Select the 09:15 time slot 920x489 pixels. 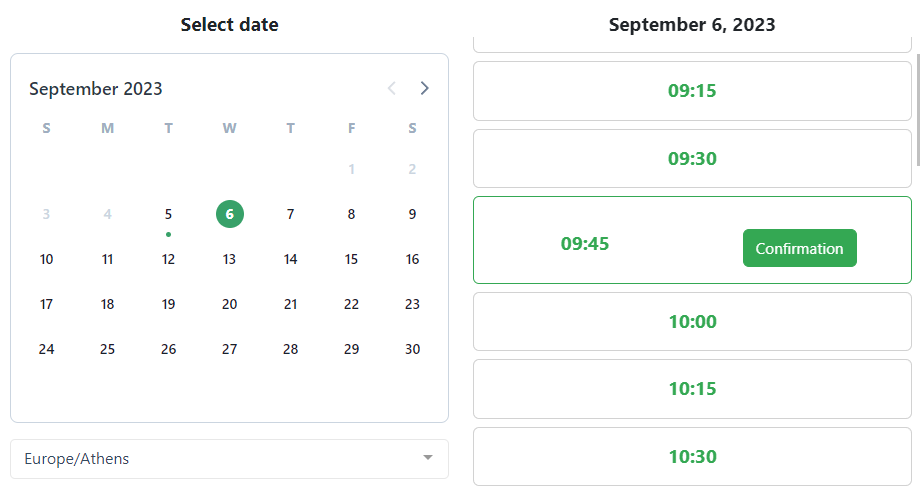click(x=692, y=91)
